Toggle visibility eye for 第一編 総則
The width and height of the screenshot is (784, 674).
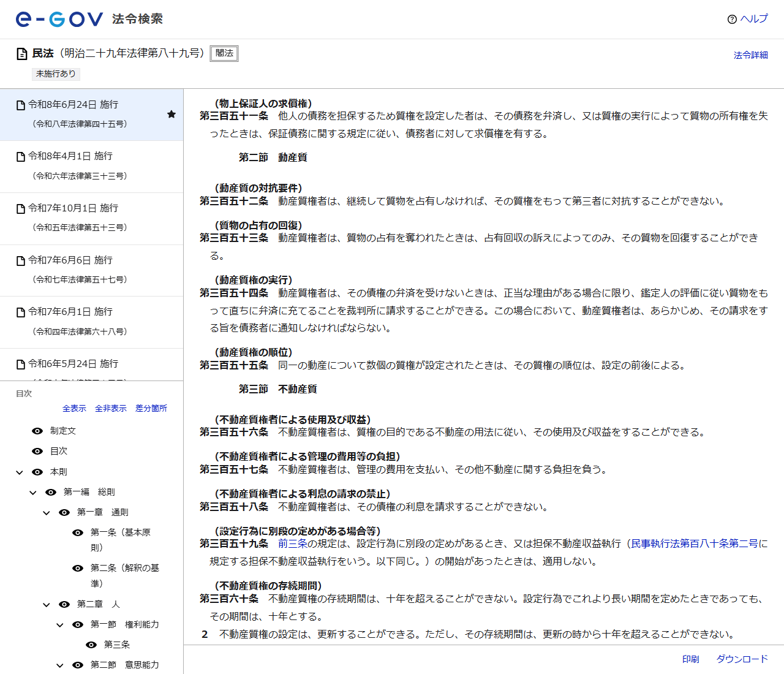pyautogui.click(x=51, y=492)
